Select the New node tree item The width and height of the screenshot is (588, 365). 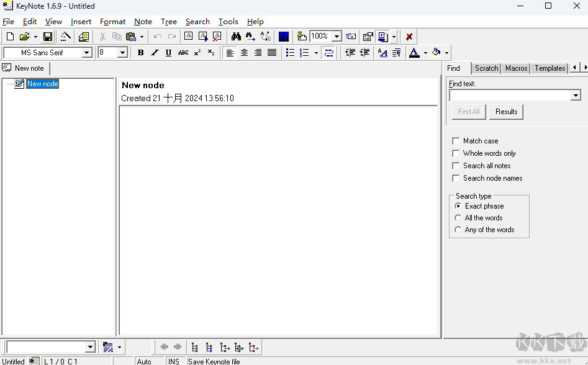tap(42, 84)
